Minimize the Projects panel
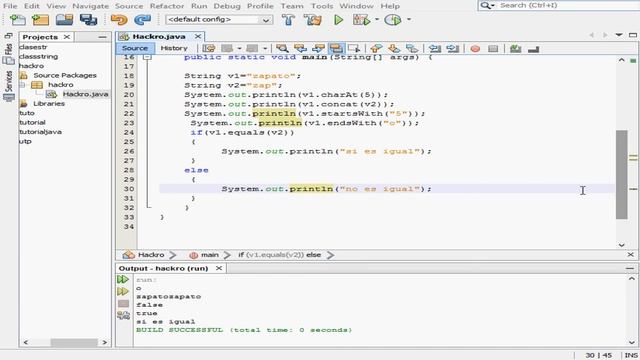Image resolution: width=640 pixels, height=360 pixels. tap(102, 37)
